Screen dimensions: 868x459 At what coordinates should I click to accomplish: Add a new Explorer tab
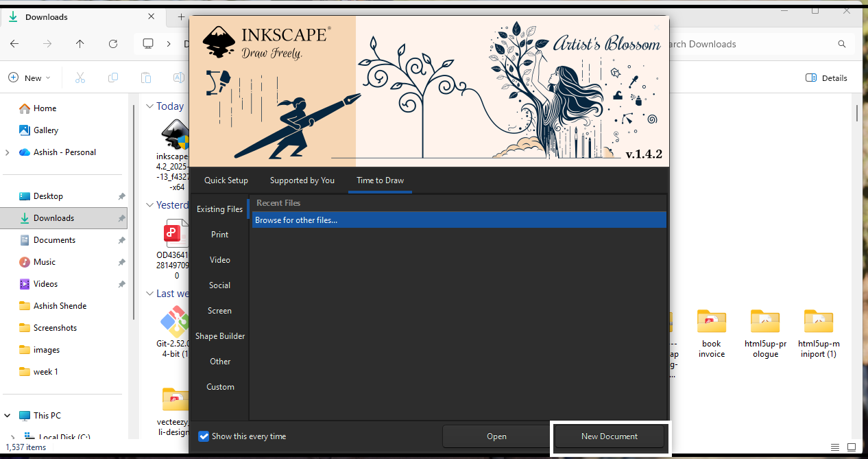click(181, 17)
